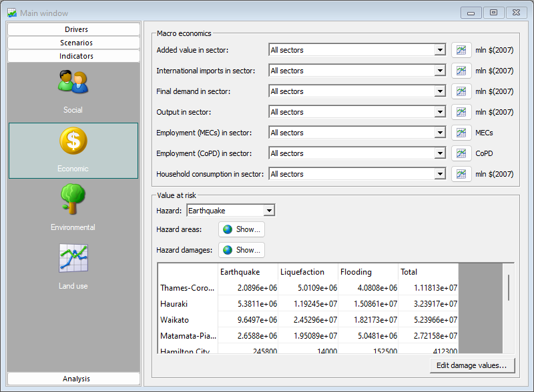Click Thames-Coro earthquake value 2.0896e+06

click(x=248, y=288)
